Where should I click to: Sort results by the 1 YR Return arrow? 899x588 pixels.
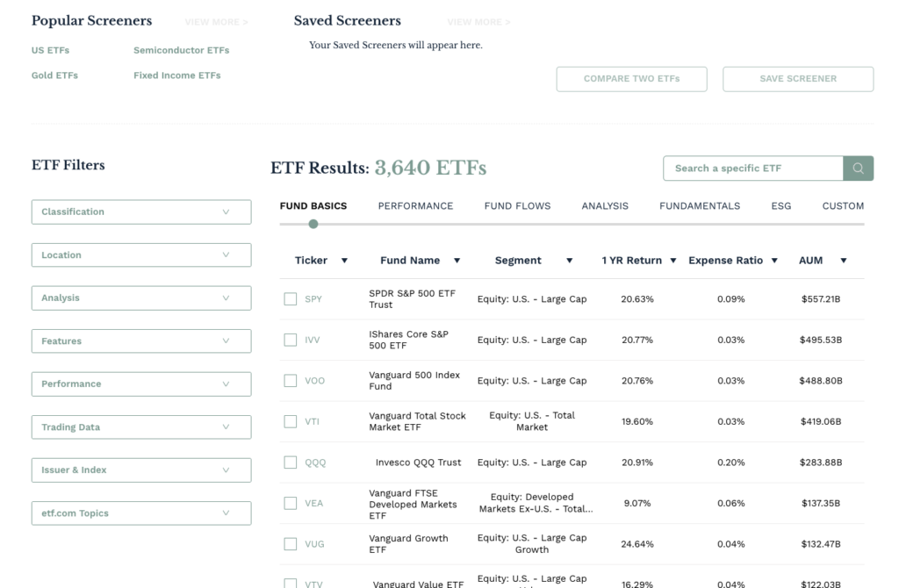[673, 260]
